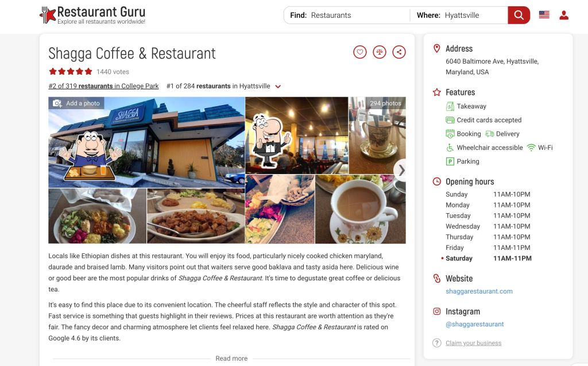Show next photos with right arrow

[401, 171]
